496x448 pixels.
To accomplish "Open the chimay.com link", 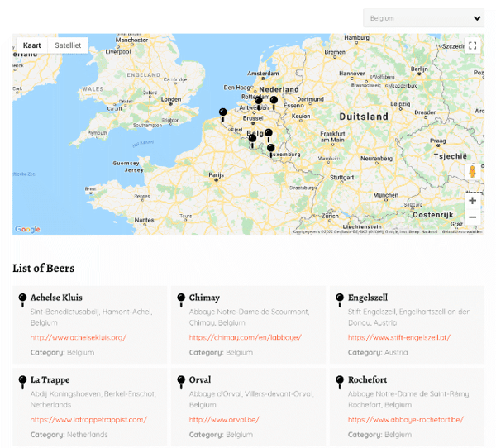I will pyautogui.click(x=246, y=337).
